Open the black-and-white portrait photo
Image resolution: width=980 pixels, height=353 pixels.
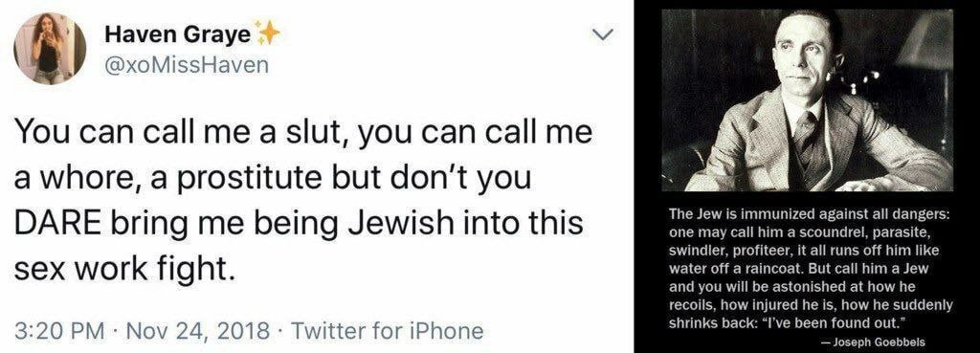click(x=808, y=99)
